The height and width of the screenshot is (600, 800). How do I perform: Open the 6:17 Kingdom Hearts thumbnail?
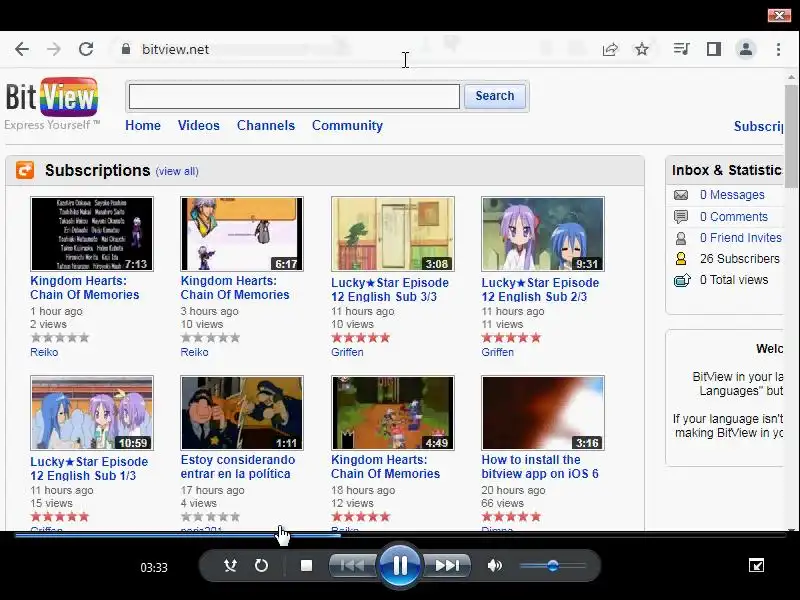pyautogui.click(x=242, y=234)
